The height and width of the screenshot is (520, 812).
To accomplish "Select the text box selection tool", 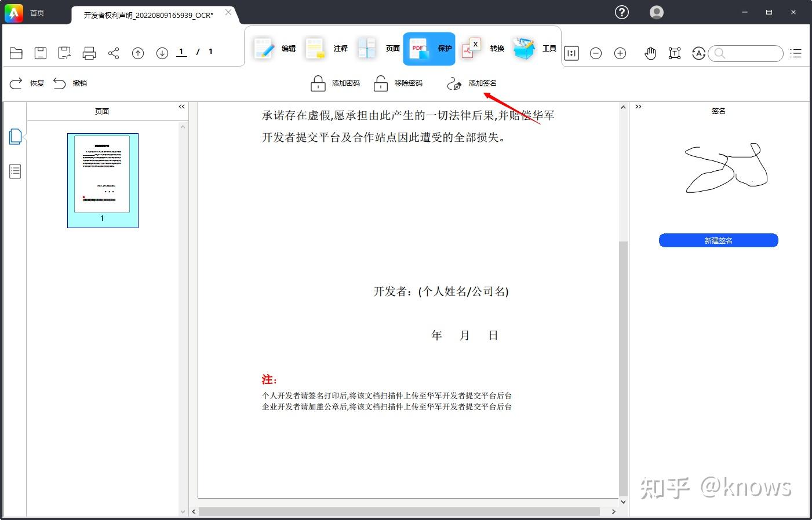I will [x=675, y=53].
